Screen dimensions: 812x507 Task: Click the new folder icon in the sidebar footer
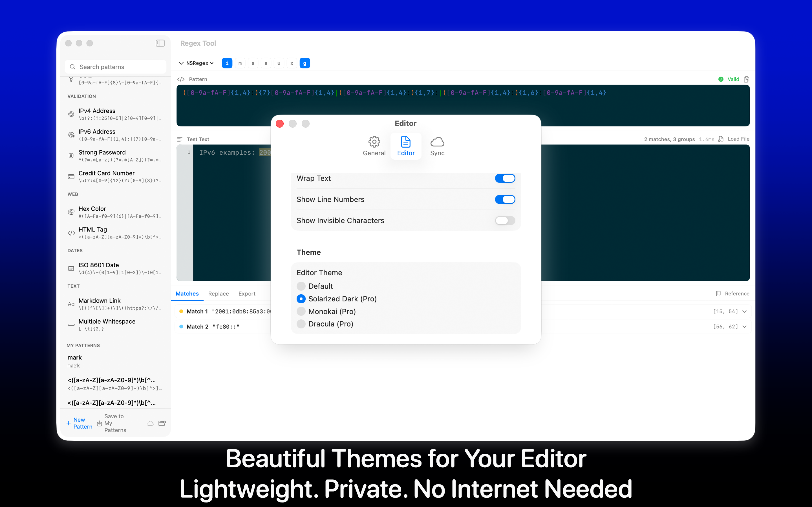[x=162, y=423]
